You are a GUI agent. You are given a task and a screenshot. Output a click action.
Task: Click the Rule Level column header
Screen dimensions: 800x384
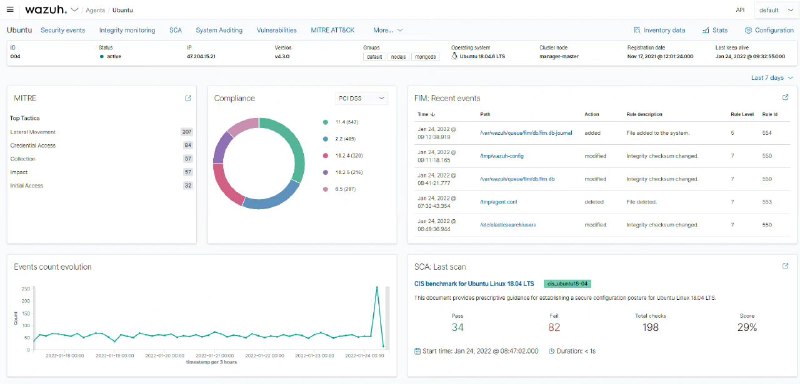coord(741,114)
